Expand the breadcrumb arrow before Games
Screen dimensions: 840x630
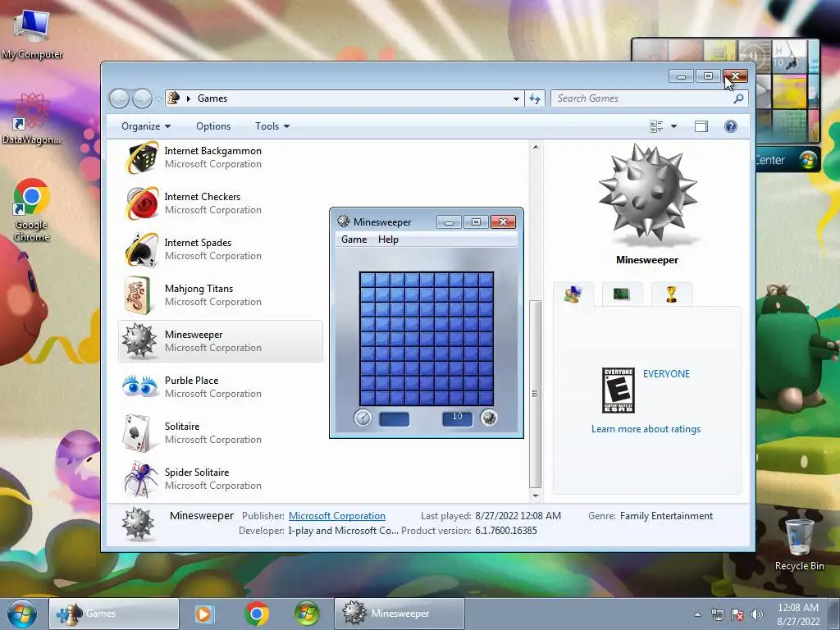point(189,98)
